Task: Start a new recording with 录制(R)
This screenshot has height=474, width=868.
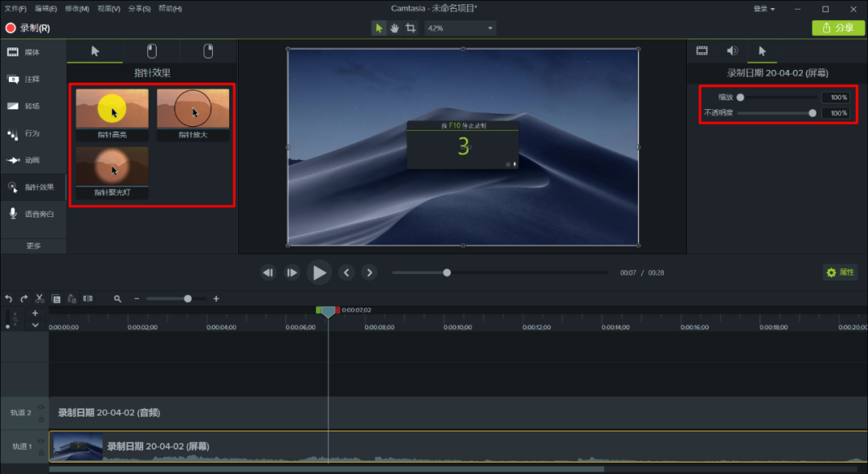Action: tap(27, 28)
